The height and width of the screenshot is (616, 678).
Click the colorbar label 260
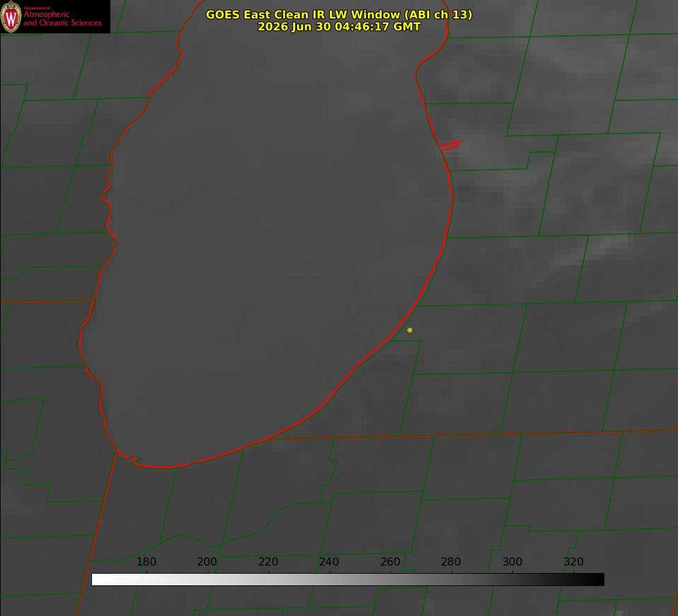[390, 561]
